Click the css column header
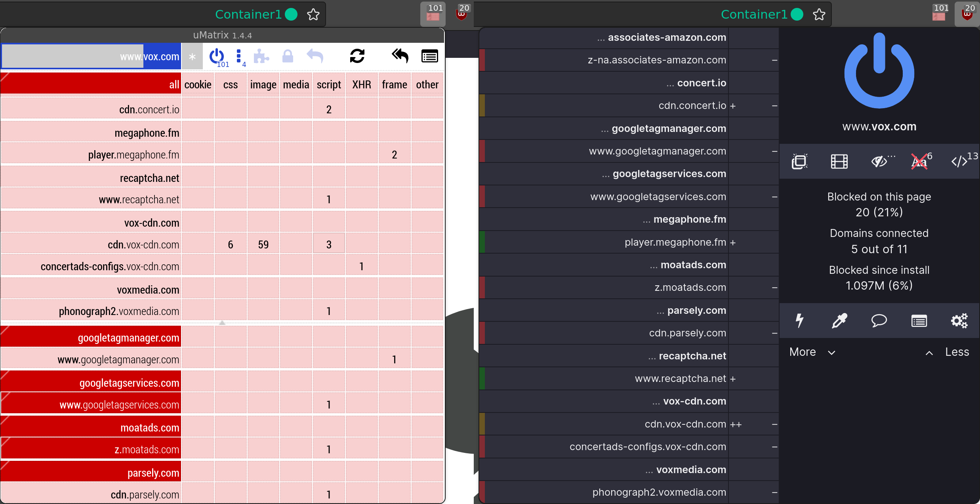This screenshot has height=504, width=980. pyautogui.click(x=231, y=84)
